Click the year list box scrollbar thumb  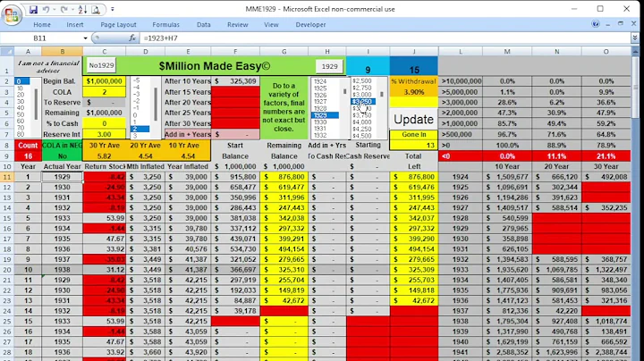click(344, 91)
